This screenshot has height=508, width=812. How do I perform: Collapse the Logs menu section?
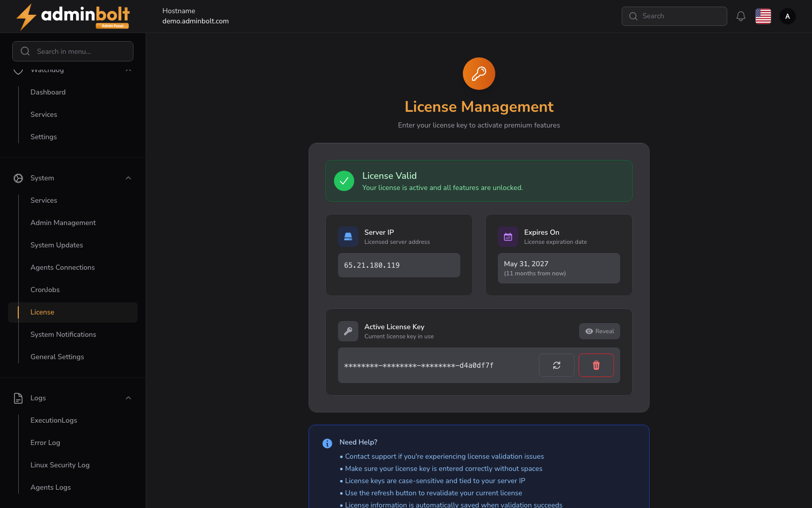(128, 398)
